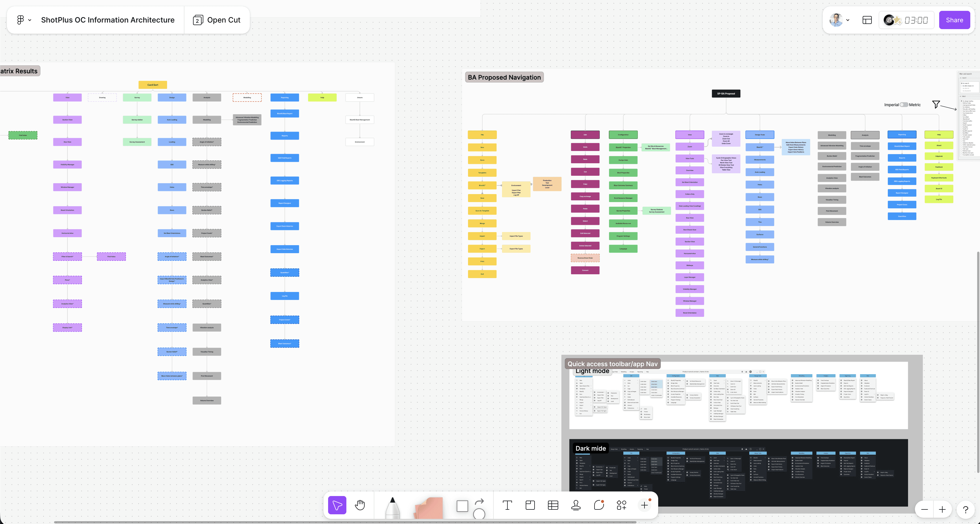
Task: Open the stamp tool
Action: (576, 505)
